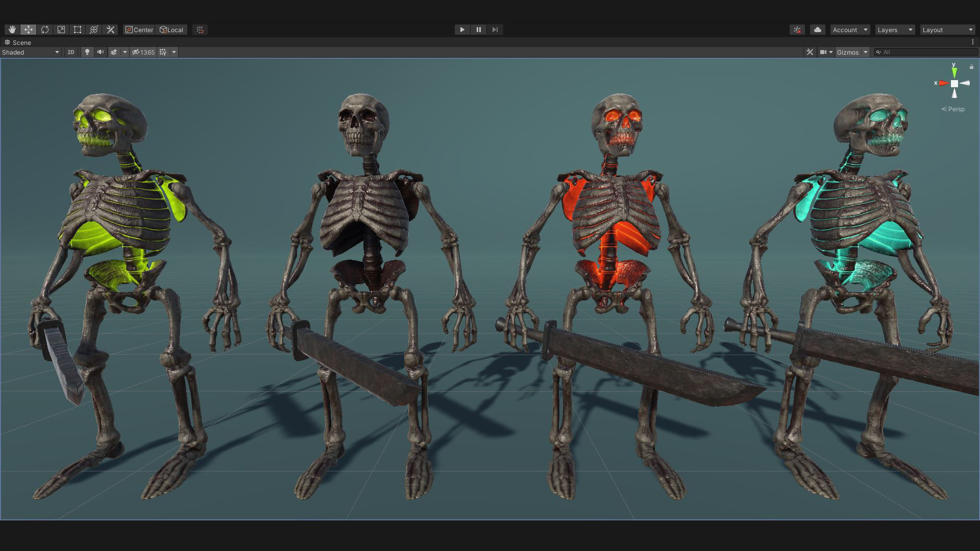
Task: Open Collab services icon
Action: coord(797,30)
